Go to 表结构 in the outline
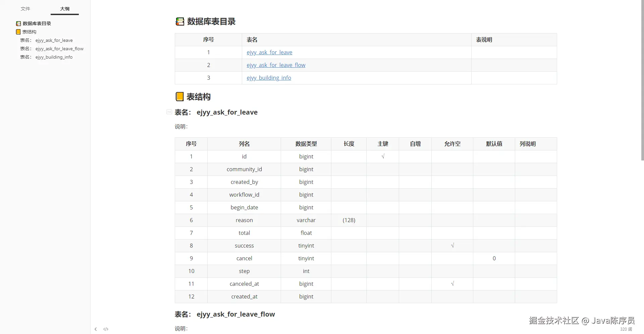Screen dimensions: 644x334 tap(30, 32)
